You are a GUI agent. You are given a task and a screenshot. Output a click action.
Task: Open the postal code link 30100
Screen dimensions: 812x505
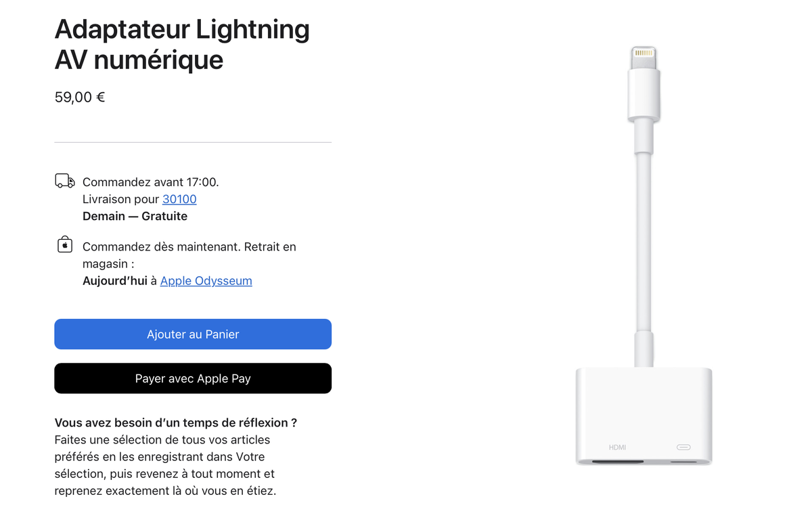point(179,198)
